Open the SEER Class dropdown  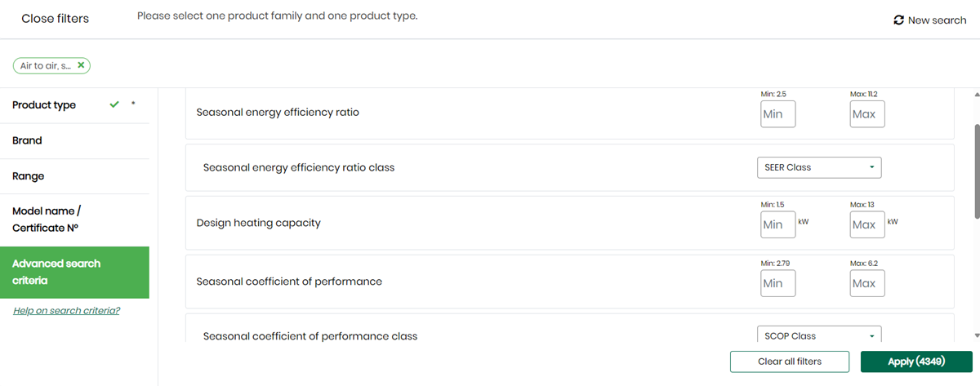tap(819, 167)
